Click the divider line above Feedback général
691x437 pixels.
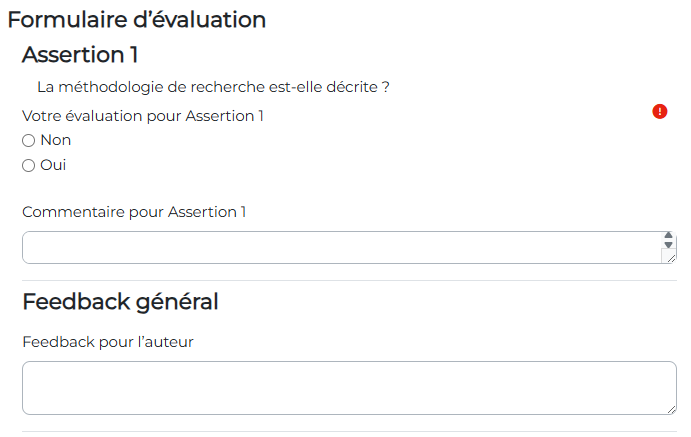[348, 281]
